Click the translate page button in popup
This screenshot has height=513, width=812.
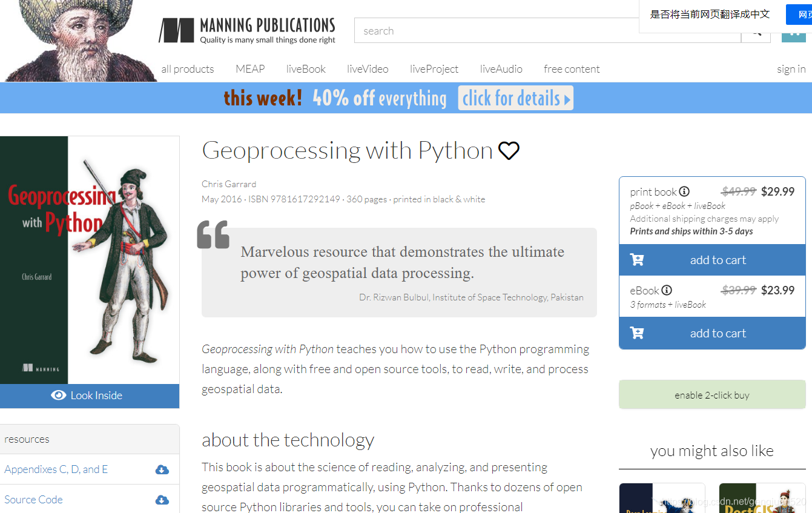point(799,15)
